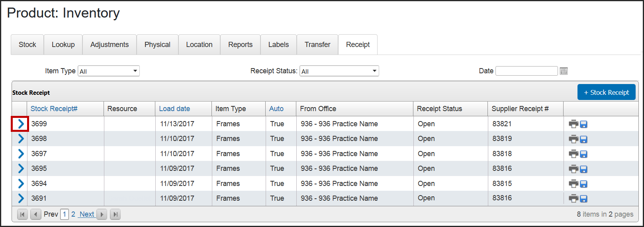The image size is (644, 227).
Task: Switch to the Adjustments tab
Action: tap(110, 45)
